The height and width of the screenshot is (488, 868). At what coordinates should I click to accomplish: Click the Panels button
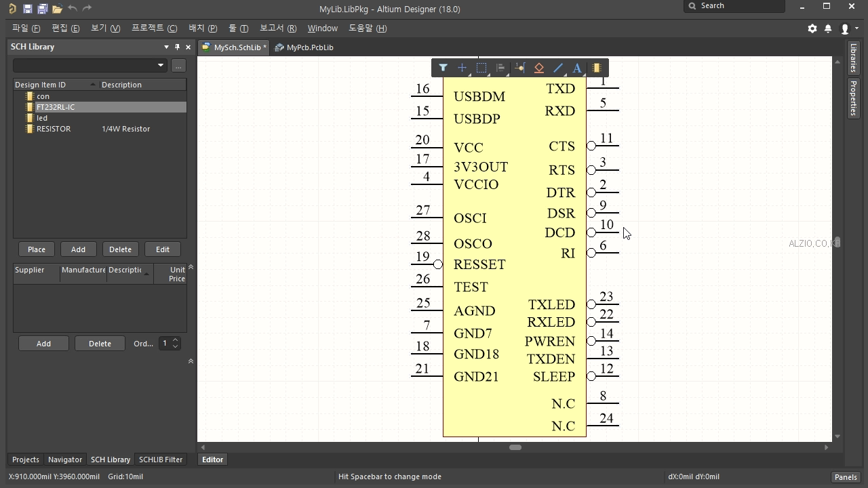click(846, 477)
